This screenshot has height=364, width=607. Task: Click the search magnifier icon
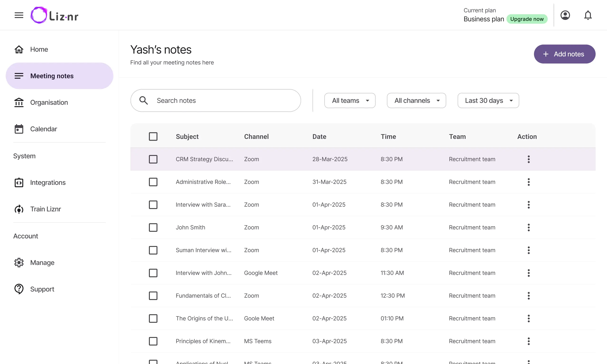click(x=143, y=100)
